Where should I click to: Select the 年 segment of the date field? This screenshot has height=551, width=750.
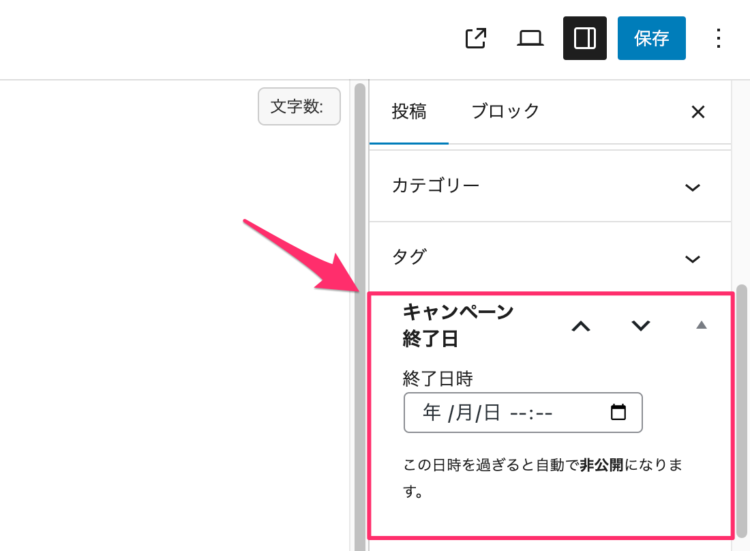pos(432,413)
